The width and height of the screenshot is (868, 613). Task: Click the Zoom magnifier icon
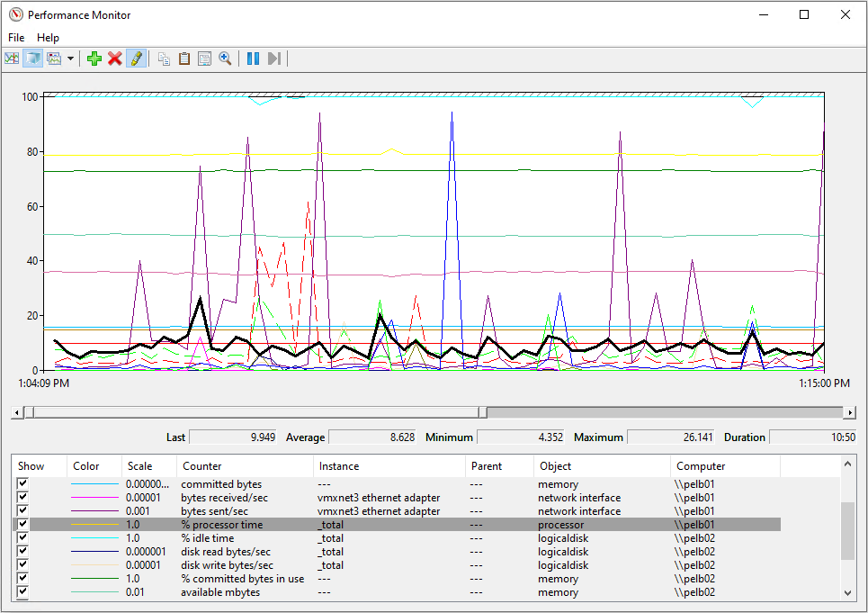pos(225,58)
